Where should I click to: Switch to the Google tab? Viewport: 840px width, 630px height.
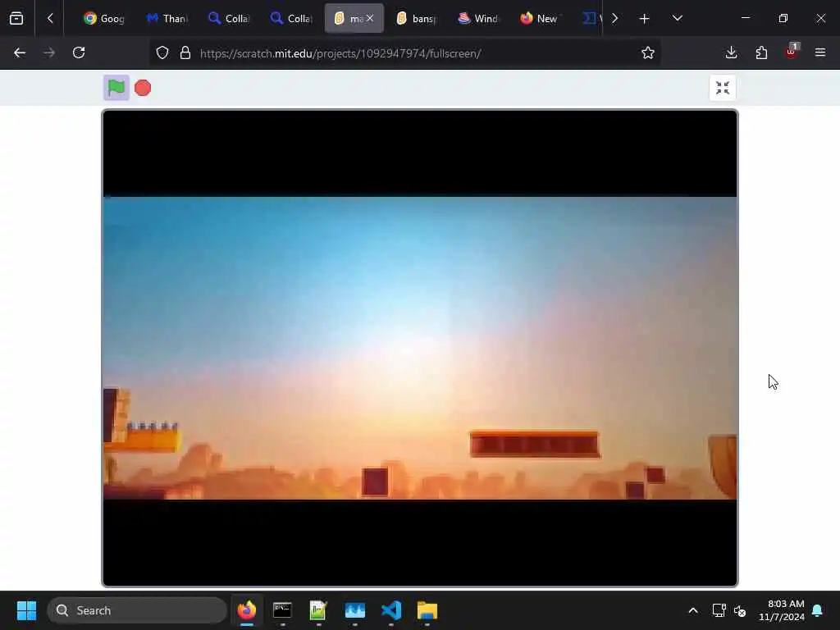[104, 18]
